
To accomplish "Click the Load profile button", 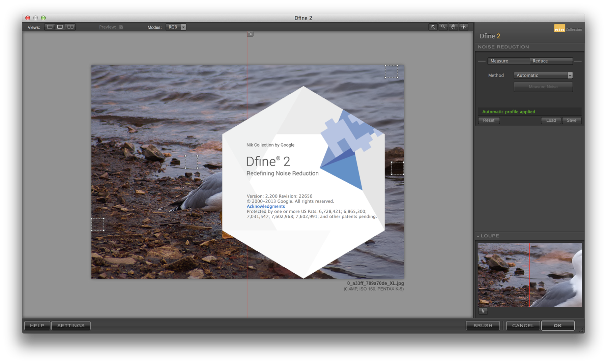I will (x=551, y=120).
